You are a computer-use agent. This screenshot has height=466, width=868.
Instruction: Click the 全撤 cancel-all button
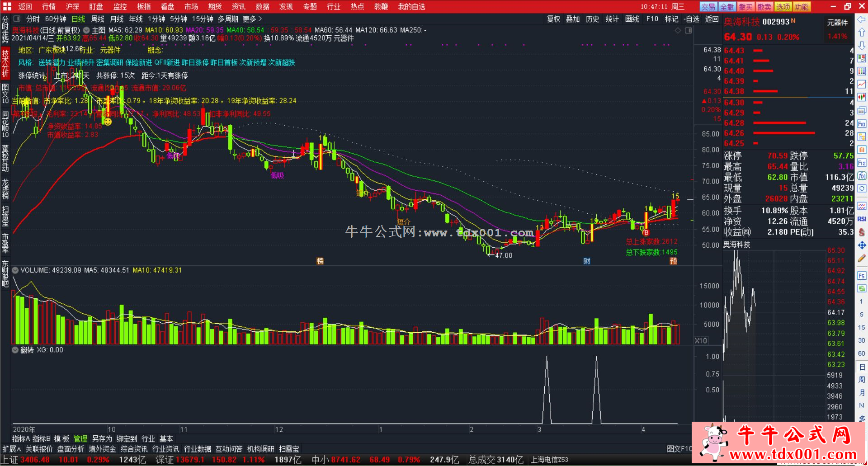[727, 7]
